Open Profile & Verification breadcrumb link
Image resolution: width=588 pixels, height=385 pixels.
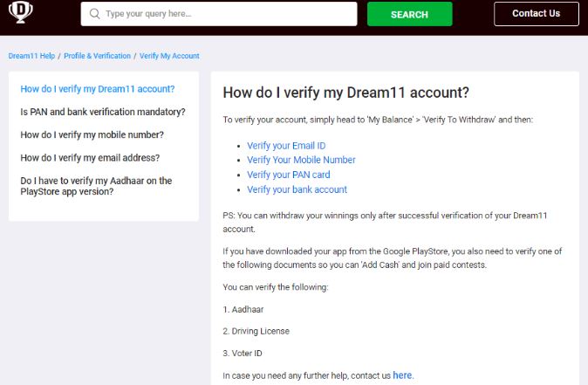tap(97, 56)
